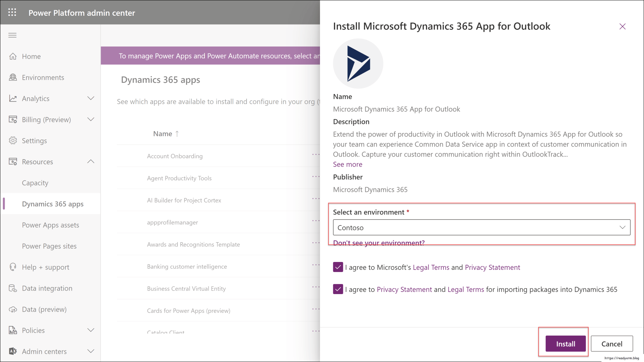Open the Contoso environment dropdown
The width and height of the screenshot is (644, 362).
(x=622, y=227)
